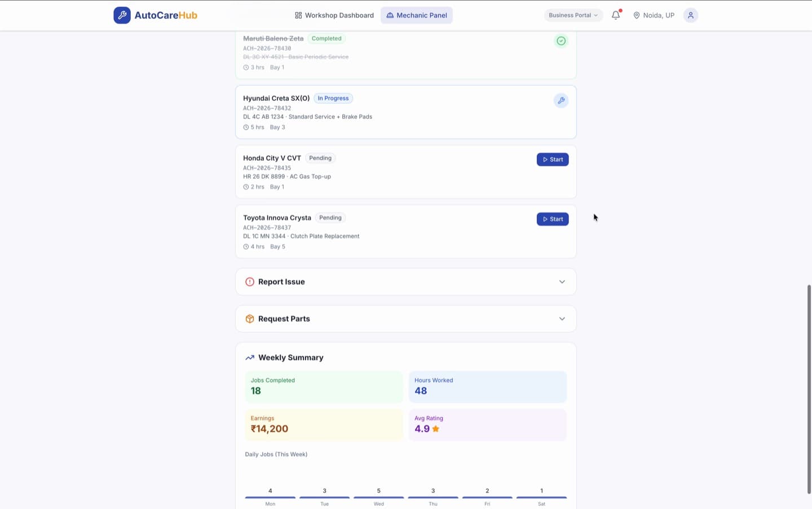Click the wrench icon on Hyundai Creta job
Viewport: 812px width, 509px height.
(561, 100)
